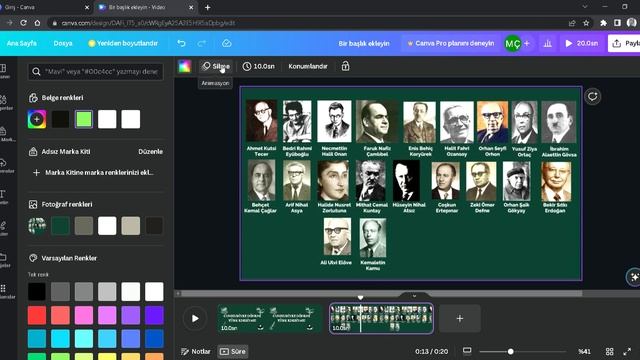Select the pink default color swatch
This screenshot has height=360, width=640.
[x=84, y=315]
